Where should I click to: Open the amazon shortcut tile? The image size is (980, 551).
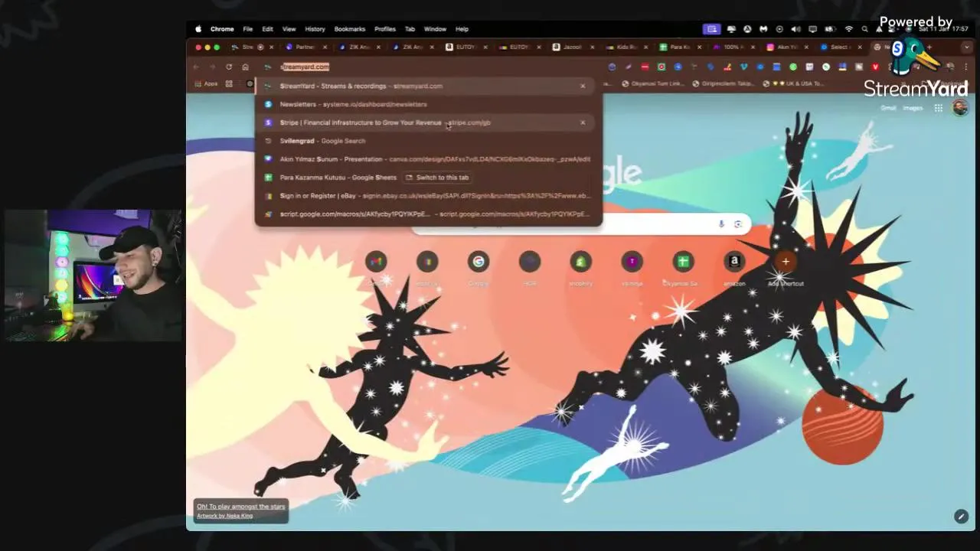(x=734, y=262)
